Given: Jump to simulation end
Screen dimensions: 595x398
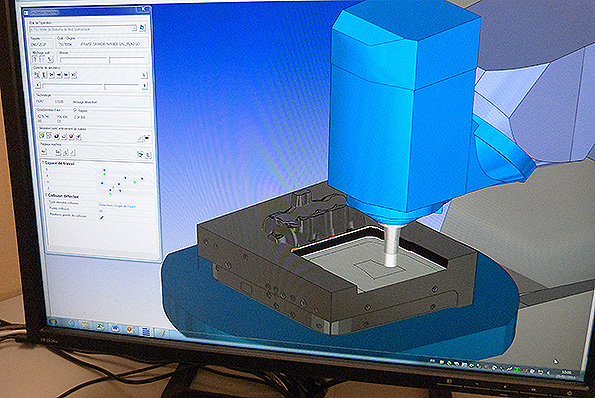Looking at the screenshot, I should (74, 75).
